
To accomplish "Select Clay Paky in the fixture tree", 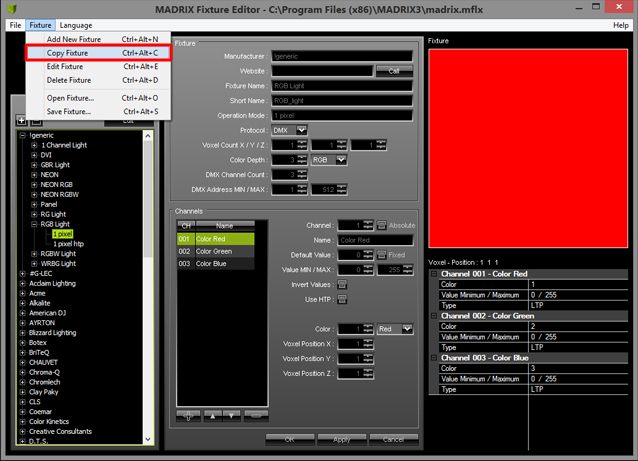I will [44, 392].
